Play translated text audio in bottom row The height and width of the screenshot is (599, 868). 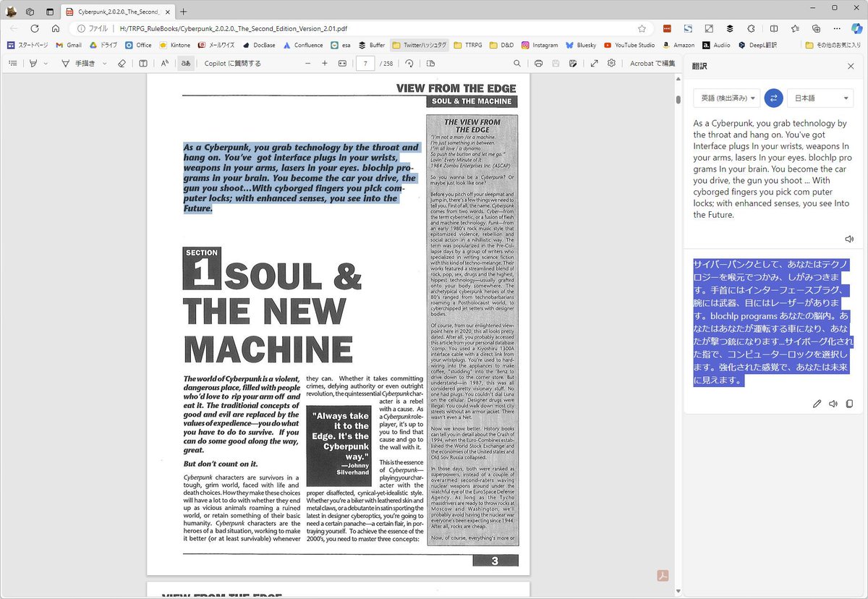[833, 404]
